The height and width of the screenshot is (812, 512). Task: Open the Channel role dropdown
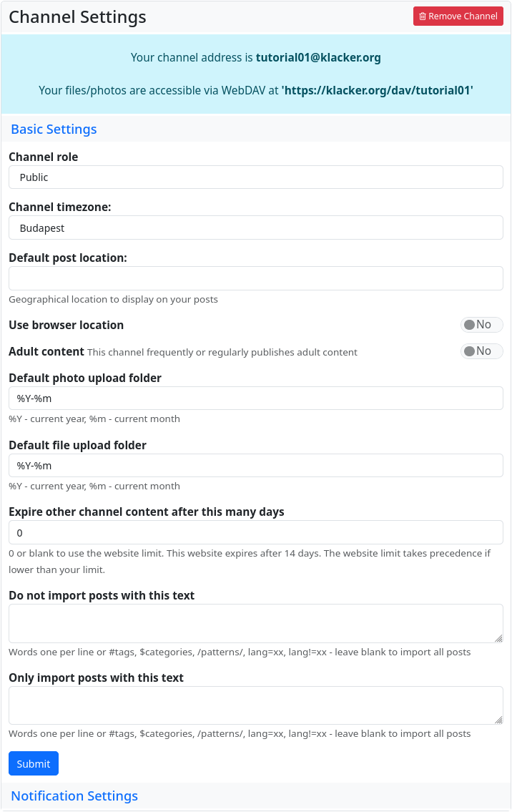[x=255, y=177]
